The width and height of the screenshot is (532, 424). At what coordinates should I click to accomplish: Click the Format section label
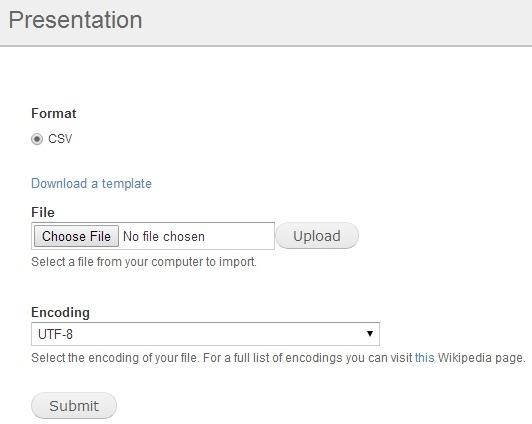pyautogui.click(x=54, y=113)
